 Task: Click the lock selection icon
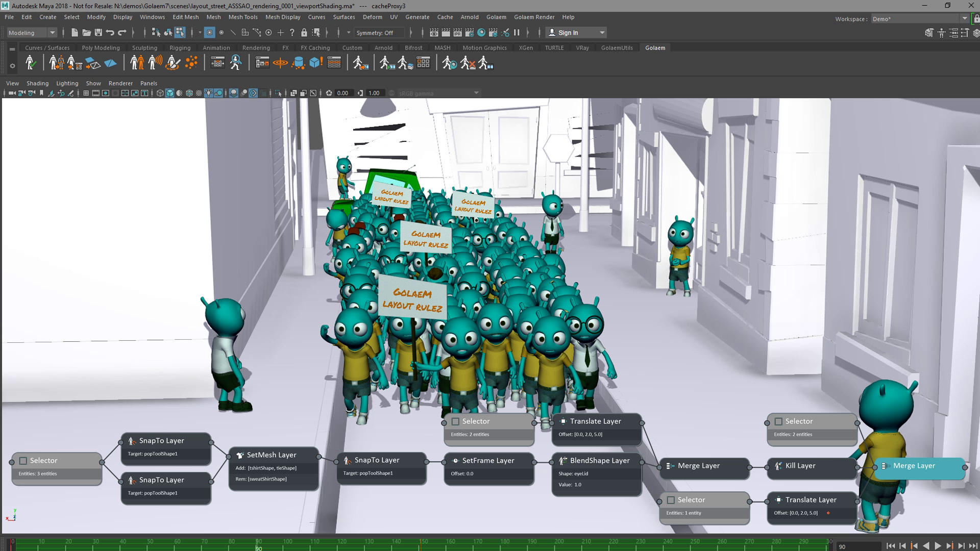point(304,33)
